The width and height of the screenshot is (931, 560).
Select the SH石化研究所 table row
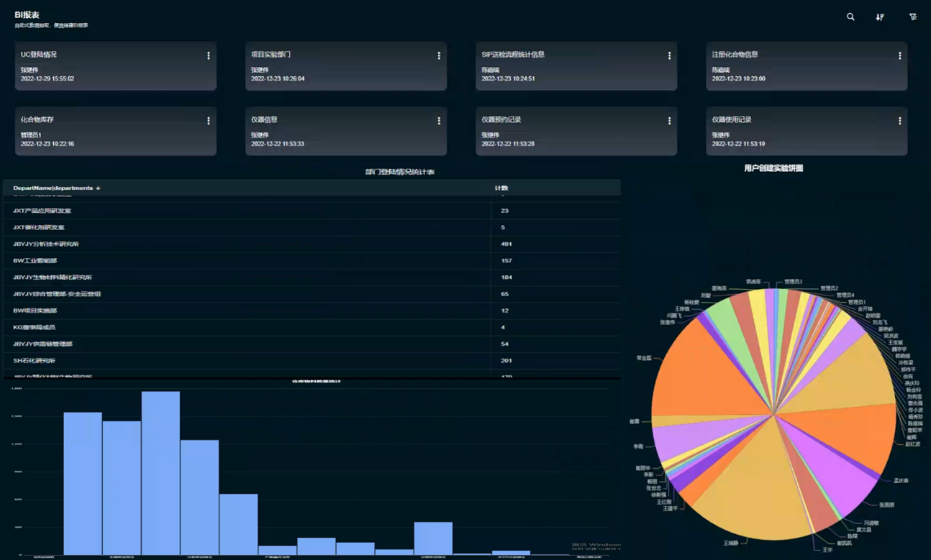pyautogui.click(x=312, y=360)
